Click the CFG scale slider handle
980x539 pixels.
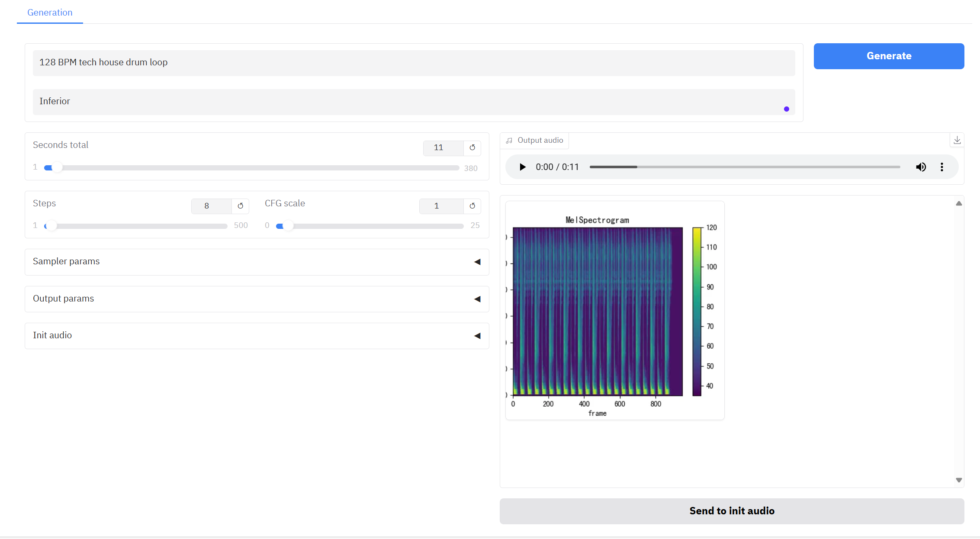[x=288, y=226]
